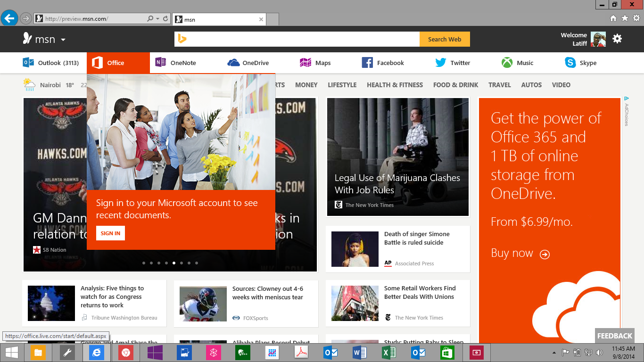The height and width of the screenshot is (362, 644).
Task: Open Facebook from the services bar
Action: [x=383, y=63]
